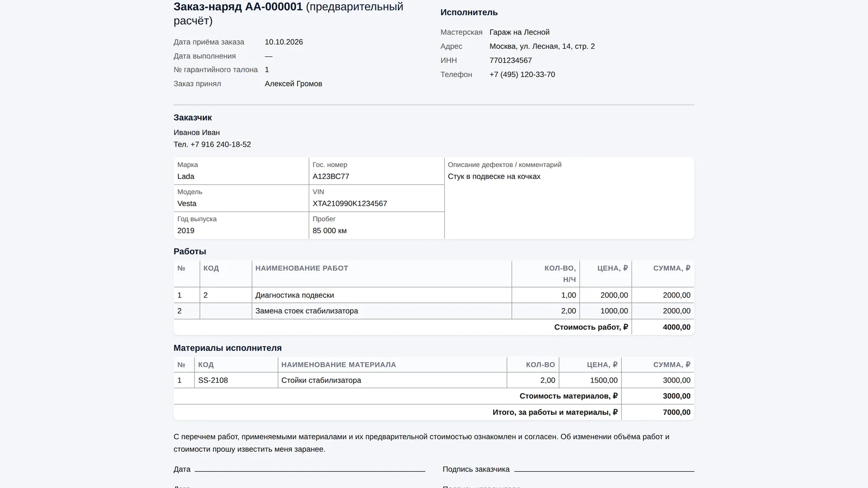Click the model value "Vesta"
This screenshot has height=488, width=868.
[187, 203]
